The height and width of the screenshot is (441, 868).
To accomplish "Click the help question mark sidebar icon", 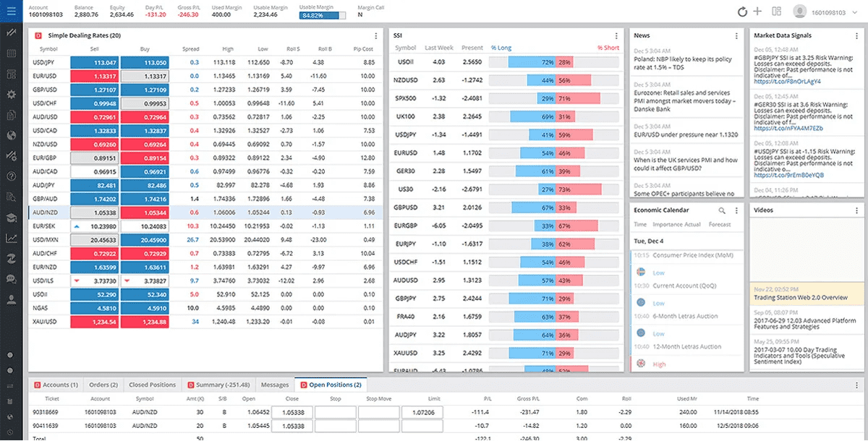I will click(11, 176).
